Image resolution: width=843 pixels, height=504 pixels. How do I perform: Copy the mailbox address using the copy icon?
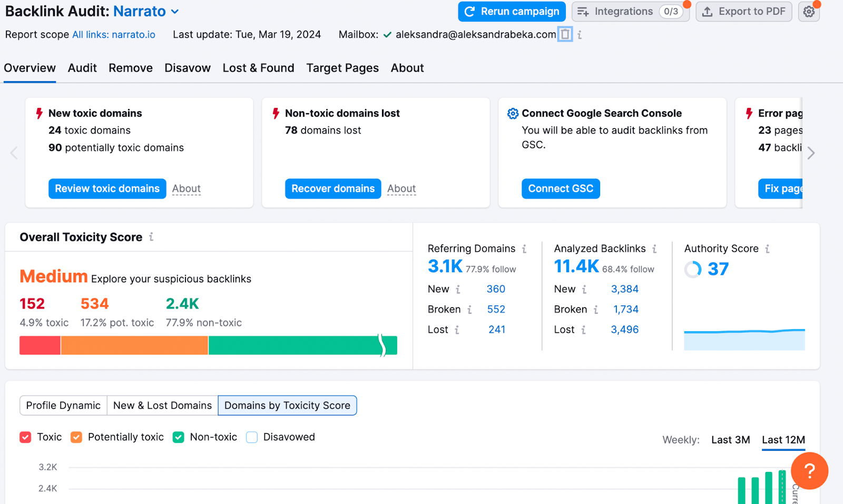pyautogui.click(x=565, y=34)
